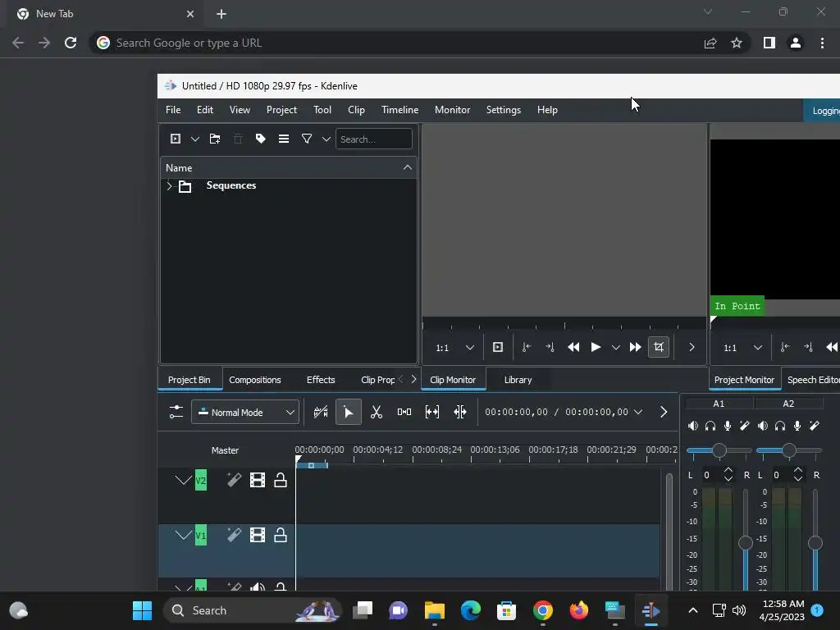
Task: Open the tags panel icon in Project Bin
Action: click(260, 139)
